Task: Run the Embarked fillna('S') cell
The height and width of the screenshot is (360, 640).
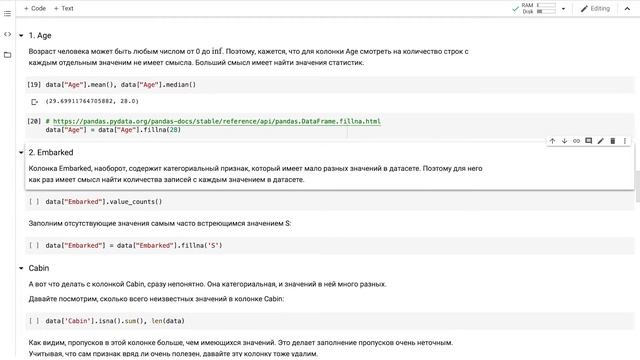Action: pyautogui.click(x=34, y=245)
